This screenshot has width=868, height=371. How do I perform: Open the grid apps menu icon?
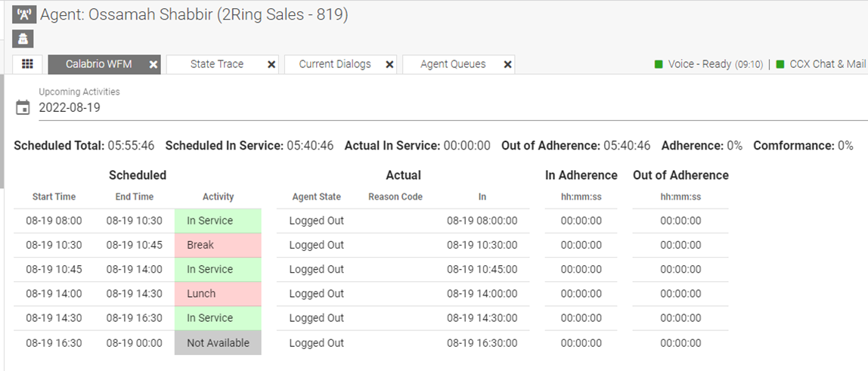point(27,64)
